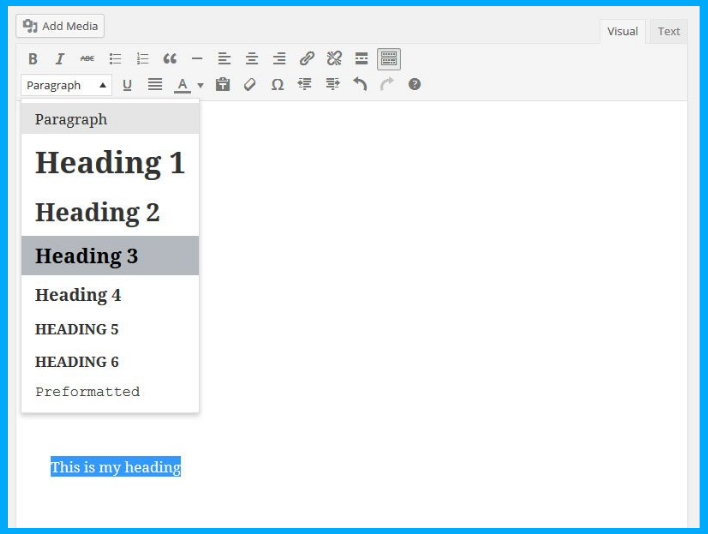Click the Add Media button
Image resolution: width=708 pixels, height=534 pixels.
60,26
